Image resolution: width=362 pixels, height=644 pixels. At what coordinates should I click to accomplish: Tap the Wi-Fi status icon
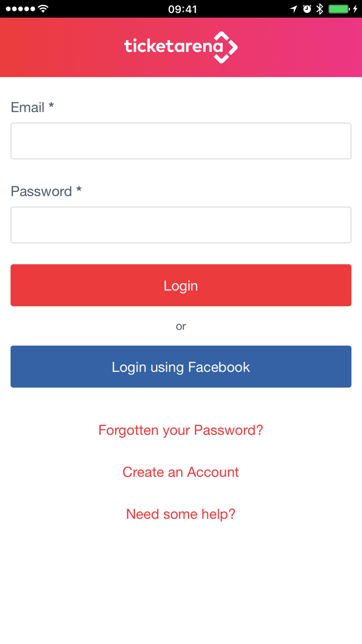coord(43,9)
